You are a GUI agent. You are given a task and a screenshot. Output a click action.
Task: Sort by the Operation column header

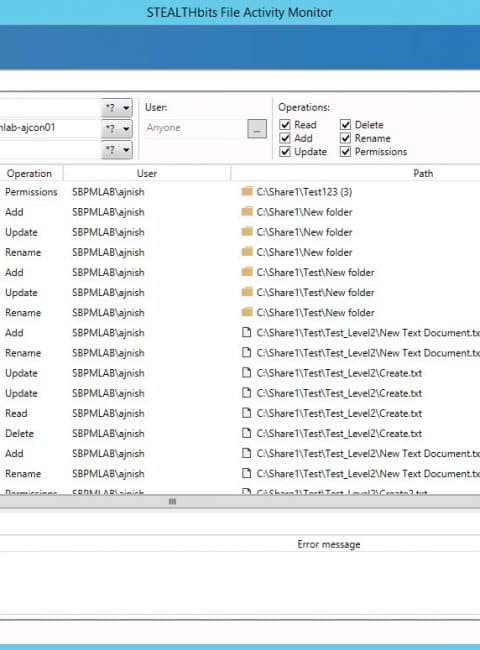point(29,173)
